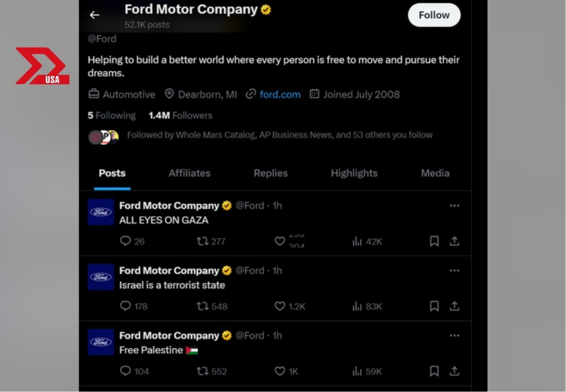Repost the ALL EYES ON GAZA post
Viewport: 566px width, 392px height.
coord(202,241)
